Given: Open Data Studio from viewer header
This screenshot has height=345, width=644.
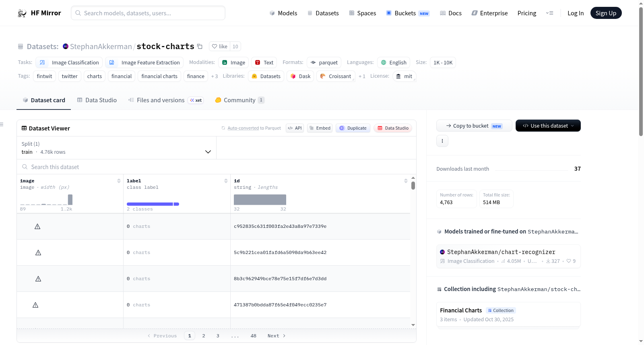Looking at the screenshot, I should pyautogui.click(x=393, y=128).
